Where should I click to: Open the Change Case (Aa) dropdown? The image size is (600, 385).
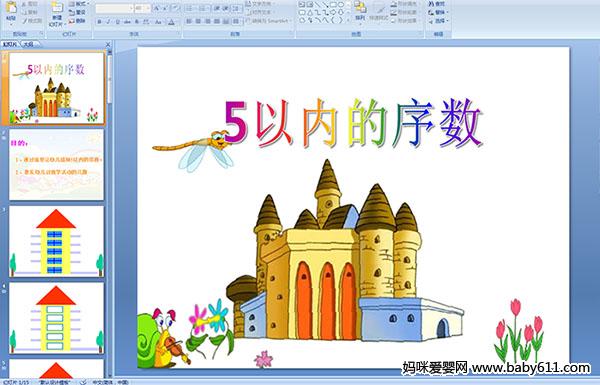tap(158, 22)
